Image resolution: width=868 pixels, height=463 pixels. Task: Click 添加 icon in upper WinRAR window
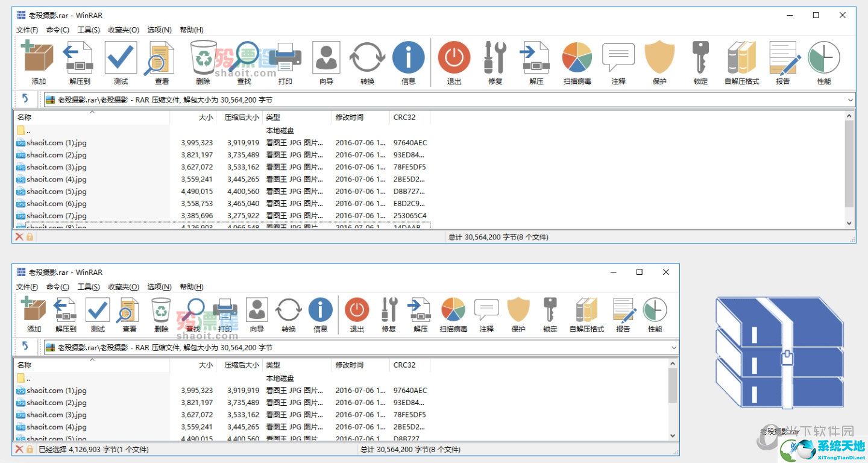pos(37,57)
